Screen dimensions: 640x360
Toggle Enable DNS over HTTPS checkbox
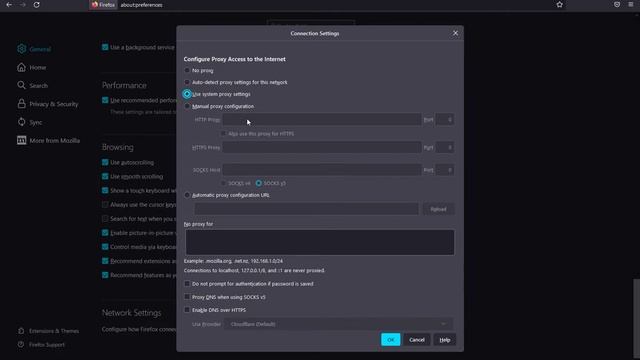[x=187, y=310]
